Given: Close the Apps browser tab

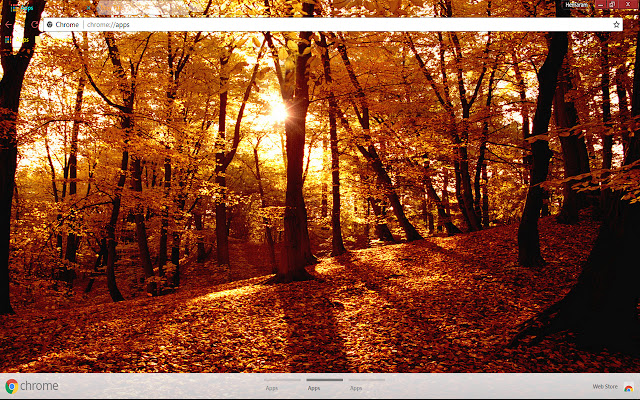Looking at the screenshot, I should coord(88,8).
